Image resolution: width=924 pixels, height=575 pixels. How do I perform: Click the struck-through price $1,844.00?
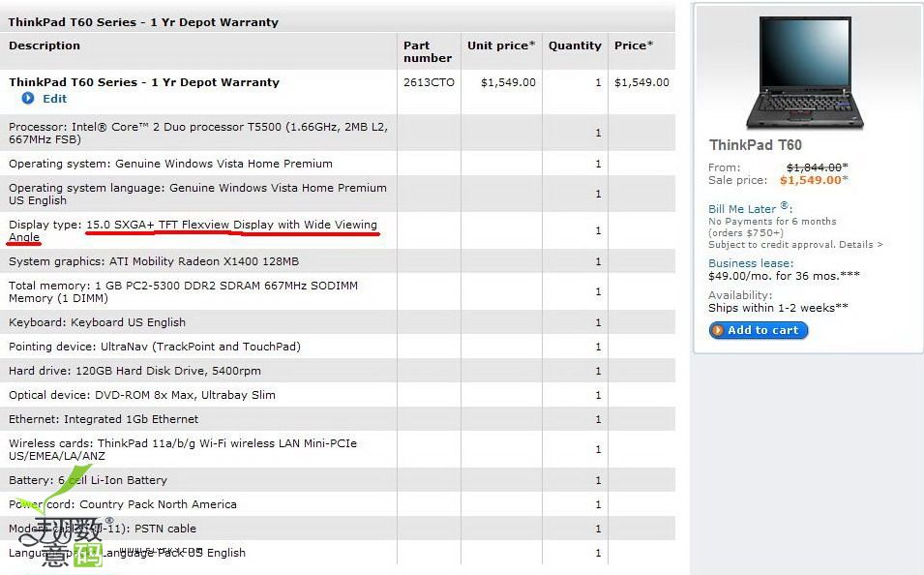coord(817,167)
